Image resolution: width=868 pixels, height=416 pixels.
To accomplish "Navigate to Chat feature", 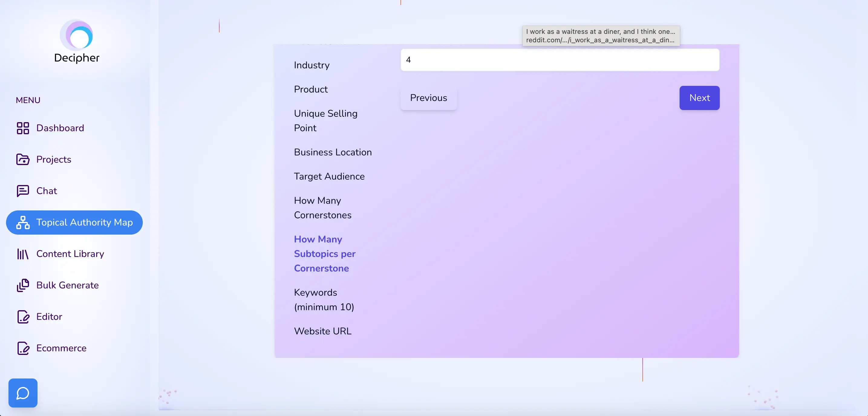I will click(x=47, y=191).
